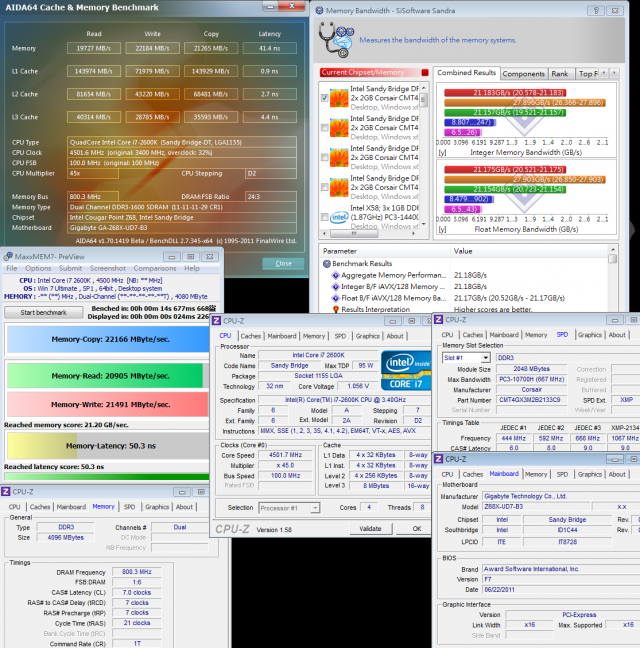Viewport: 640px width, 649px height.
Task: Open the Slot #1 dropdown in SPD window
Action: (486, 358)
